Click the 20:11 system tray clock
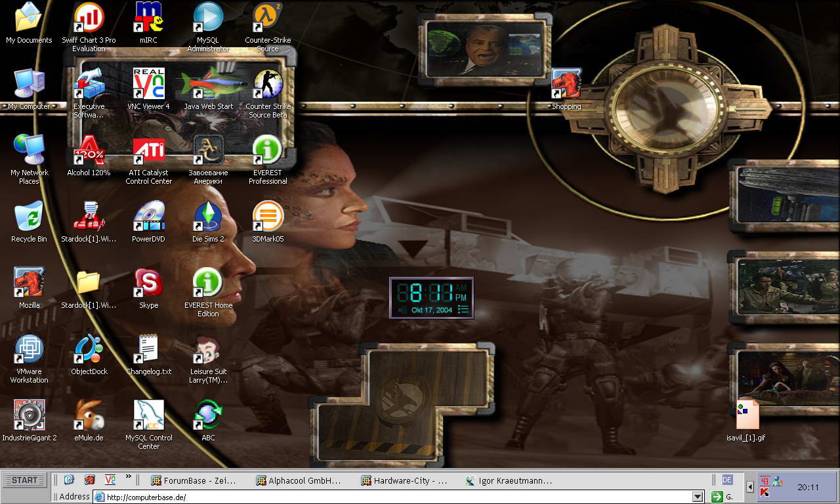Image resolution: width=840 pixels, height=504 pixels. [808, 487]
